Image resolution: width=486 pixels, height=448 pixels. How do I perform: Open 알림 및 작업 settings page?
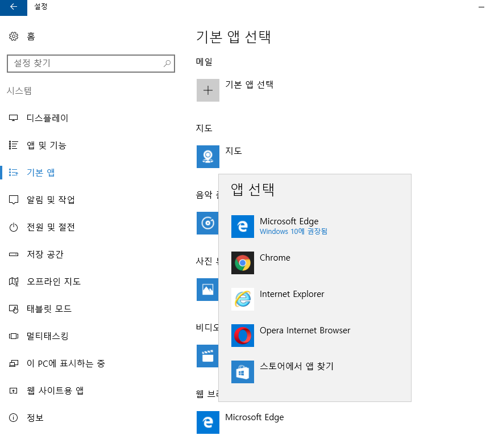pyautogui.click(x=51, y=200)
